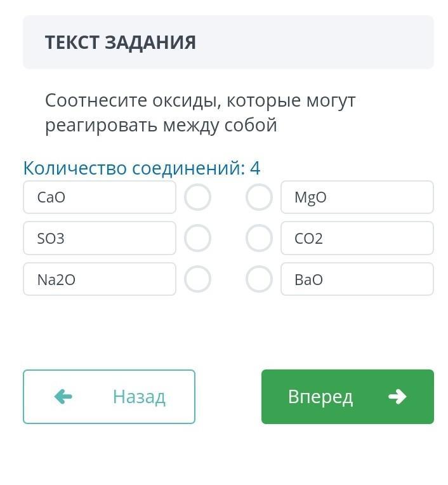448x485 pixels.
Task: Select the connector circle next to SO3
Action: 197,239
